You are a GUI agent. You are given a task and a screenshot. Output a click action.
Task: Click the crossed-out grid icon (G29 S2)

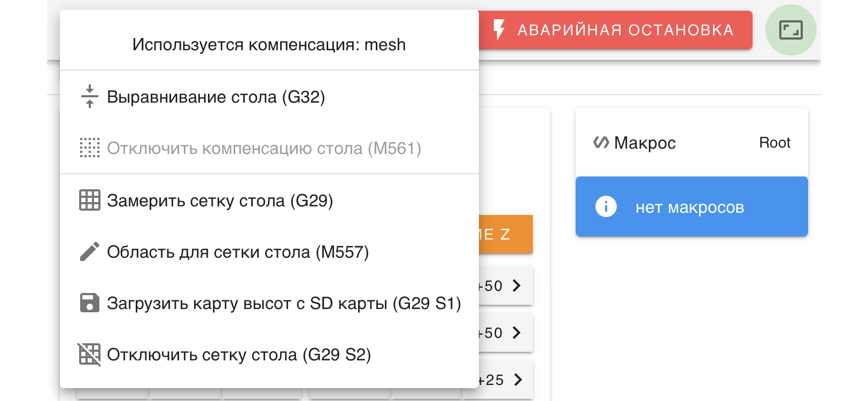(90, 354)
